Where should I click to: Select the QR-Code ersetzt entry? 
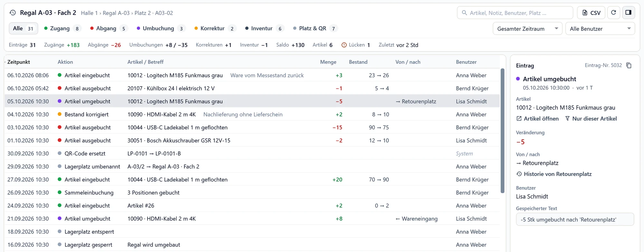[252, 154]
